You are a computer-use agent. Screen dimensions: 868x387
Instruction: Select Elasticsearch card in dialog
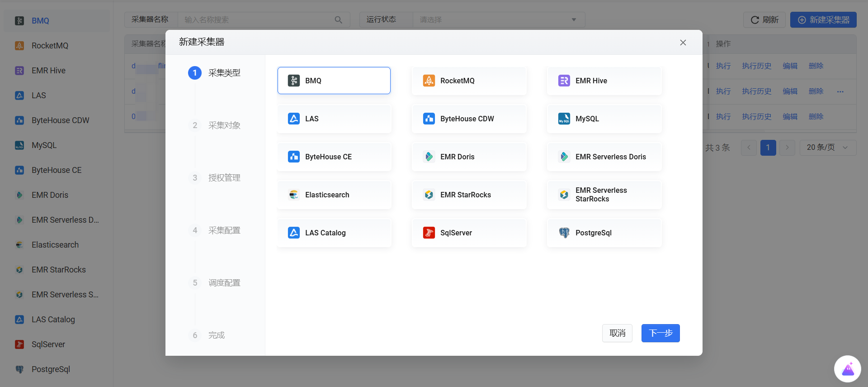click(x=334, y=195)
